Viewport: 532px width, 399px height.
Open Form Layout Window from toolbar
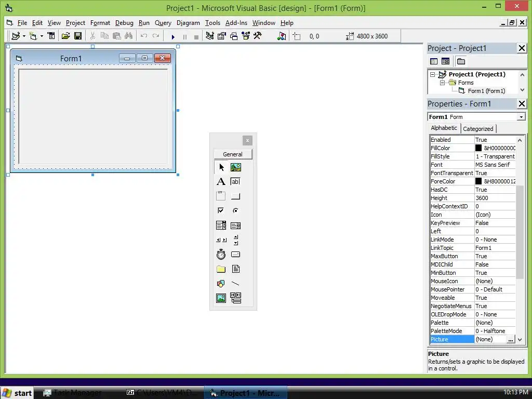click(234, 36)
